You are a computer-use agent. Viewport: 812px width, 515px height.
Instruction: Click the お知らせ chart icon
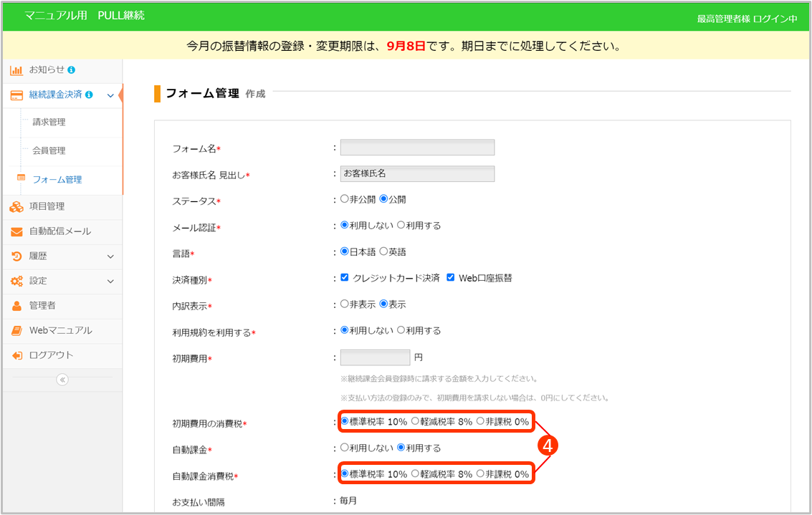(16, 70)
